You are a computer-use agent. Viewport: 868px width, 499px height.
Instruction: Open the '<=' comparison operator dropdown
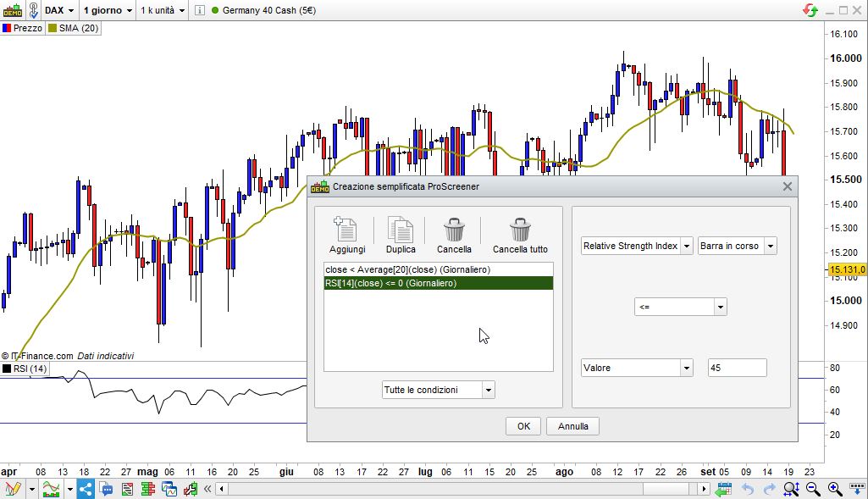680,307
